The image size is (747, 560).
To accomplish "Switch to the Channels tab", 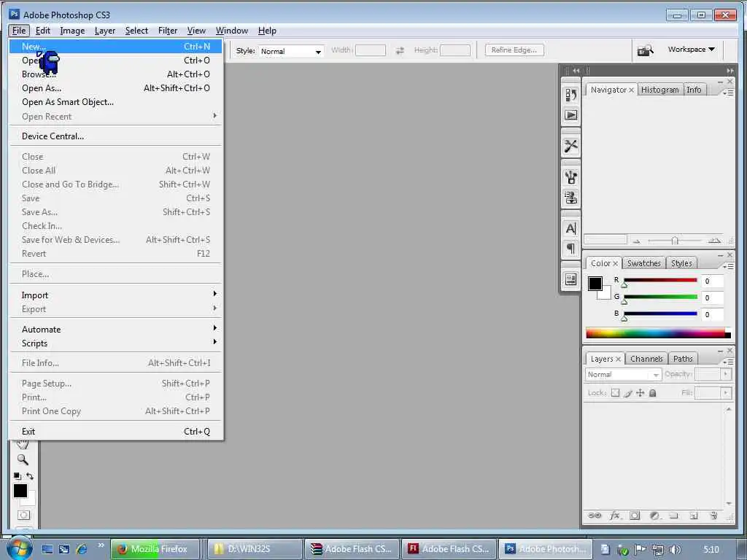I will tap(646, 359).
